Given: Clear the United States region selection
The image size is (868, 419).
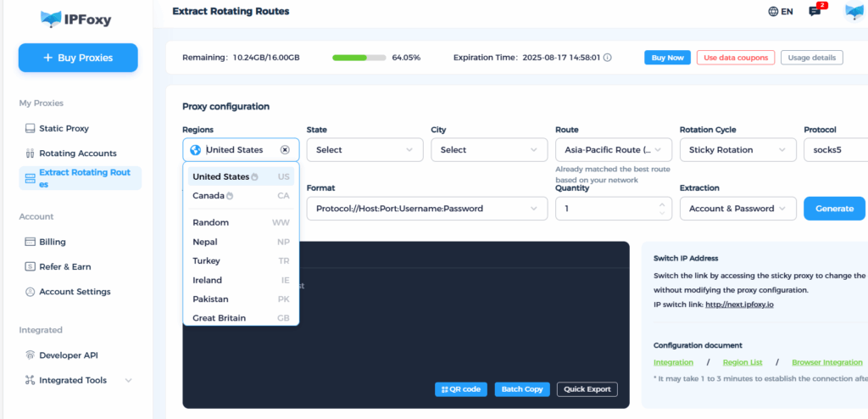Looking at the screenshot, I should [285, 150].
